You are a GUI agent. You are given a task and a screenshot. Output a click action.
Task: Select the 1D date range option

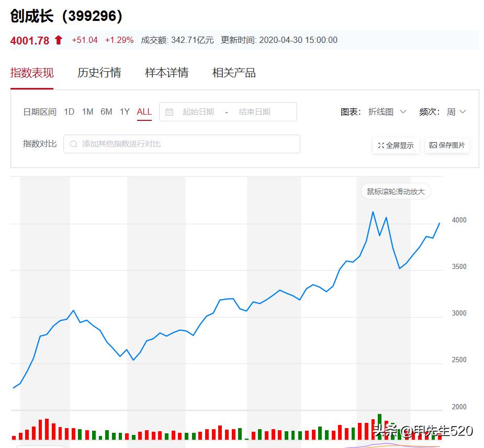point(69,111)
